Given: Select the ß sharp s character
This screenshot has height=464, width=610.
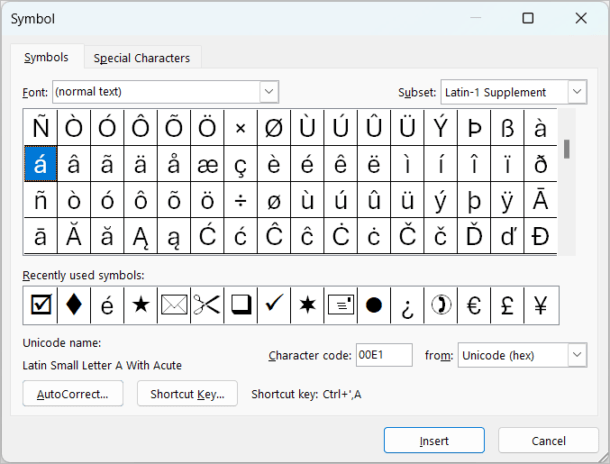Looking at the screenshot, I should pos(507,128).
